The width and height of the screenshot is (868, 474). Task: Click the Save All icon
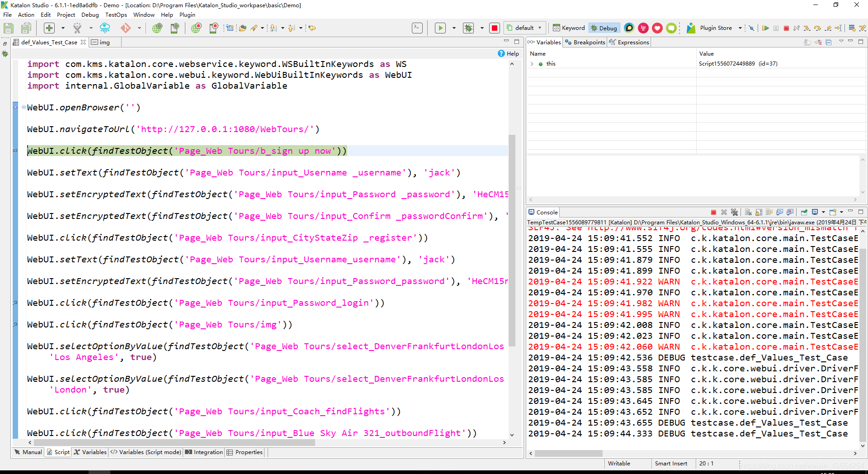click(26, 28)
